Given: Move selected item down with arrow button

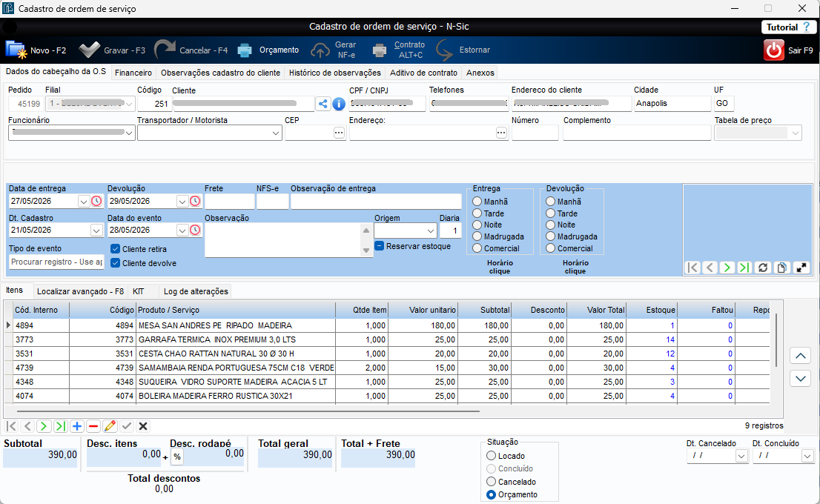Looking at the screenshot, I should (x=800, y=378).
